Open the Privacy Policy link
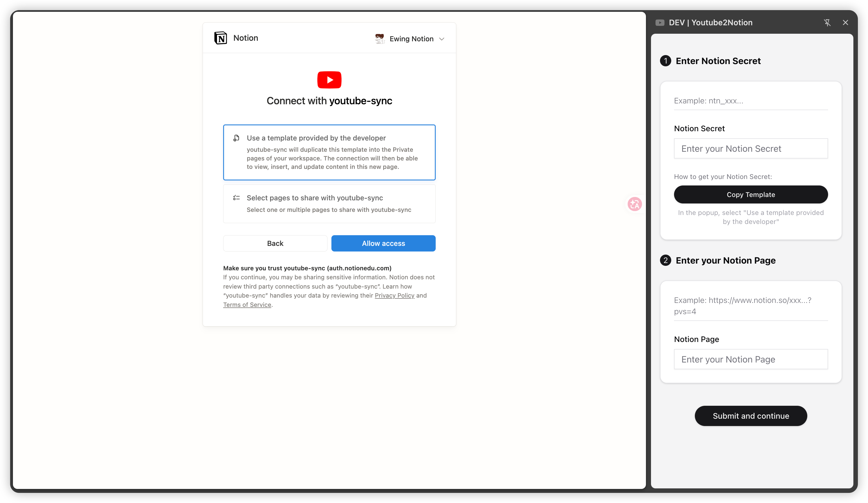The image size is (868, 503). (x=394, y=295)
